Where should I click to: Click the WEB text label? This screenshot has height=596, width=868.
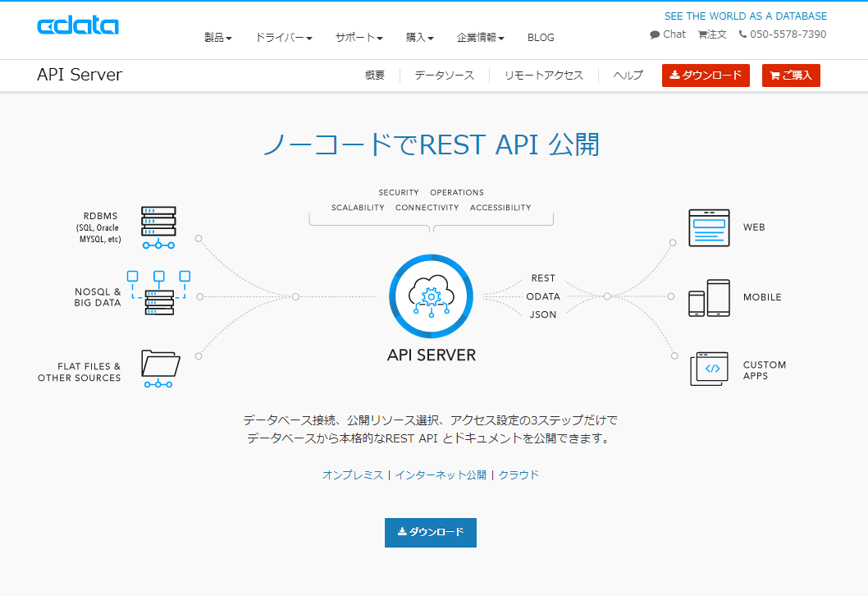(754, 227)
